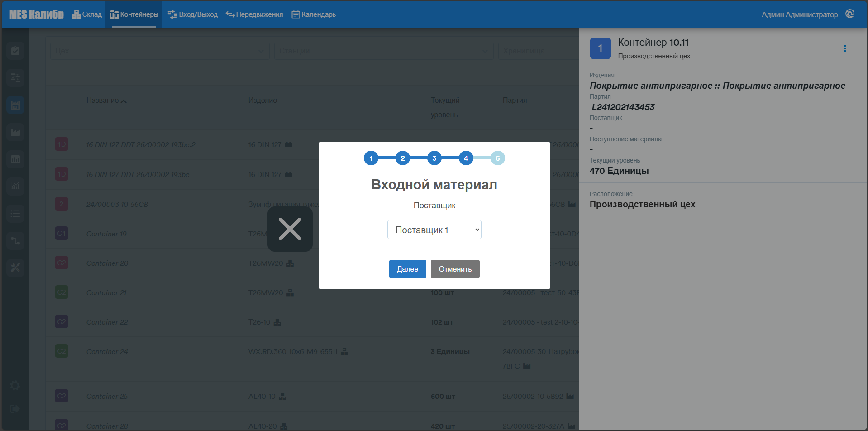The image size is (868, 431).
Task: Click the AL40-10 product cell
Action: point(262,396)
